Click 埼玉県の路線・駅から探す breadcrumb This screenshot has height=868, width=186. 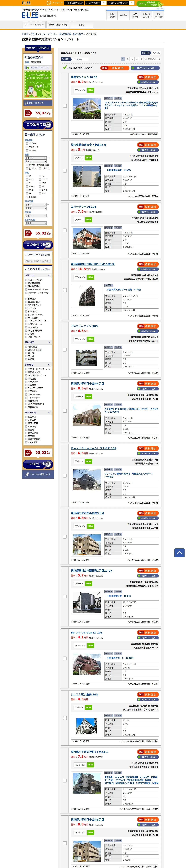click(71, 34)
